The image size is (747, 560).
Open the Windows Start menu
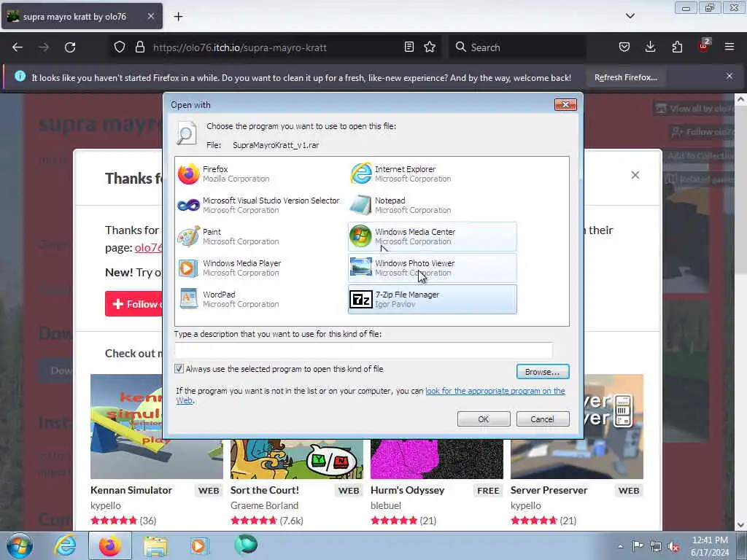19,545
